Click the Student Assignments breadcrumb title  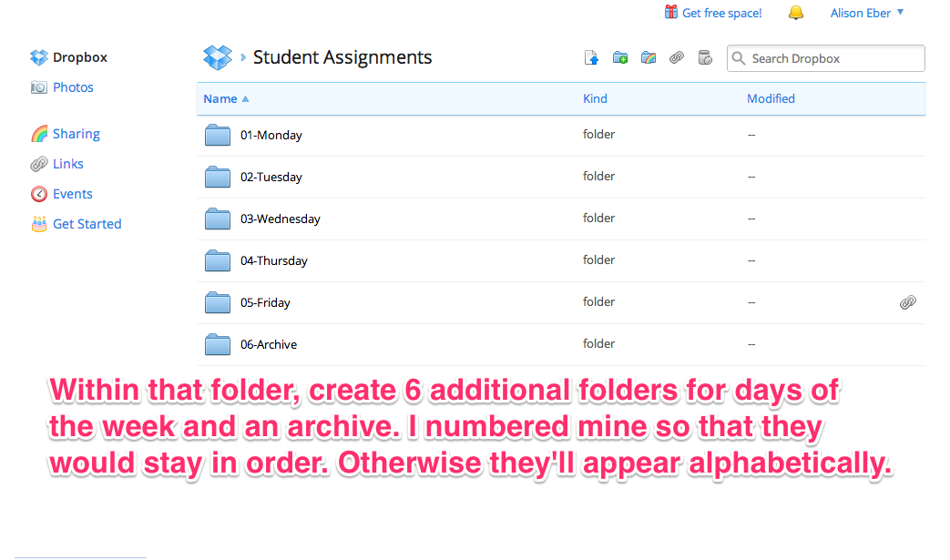coord(342,56)
